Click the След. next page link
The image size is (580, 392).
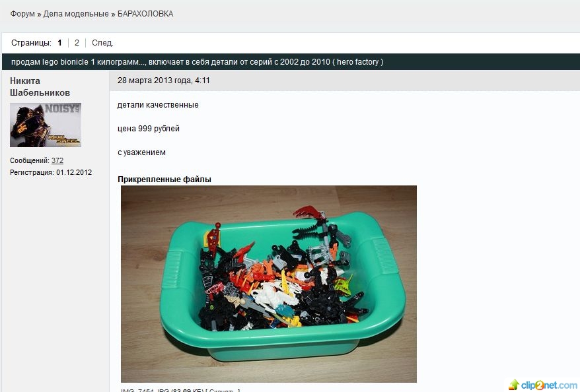coord(102,43)
